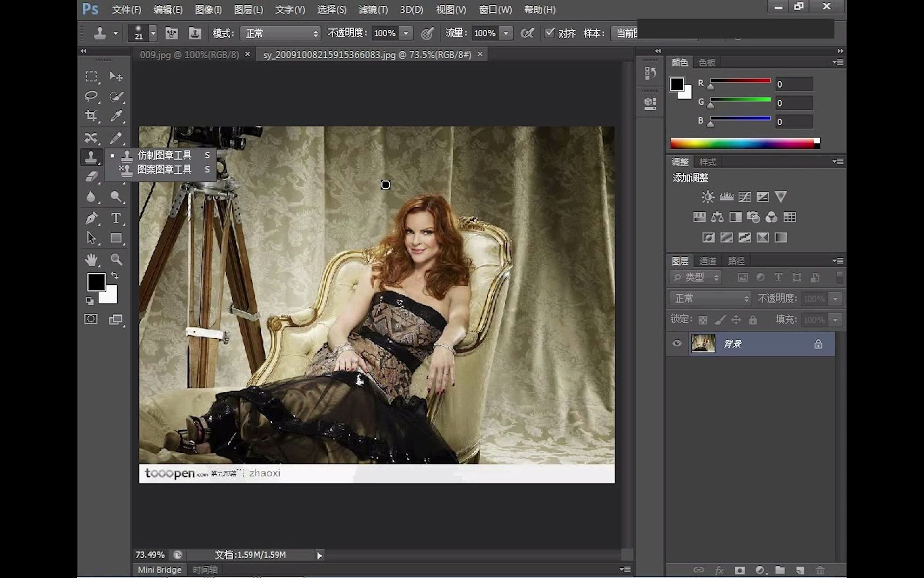Add Vibrance adjustment triangle icon
The image size is (924, 578).
click(781, 197)
